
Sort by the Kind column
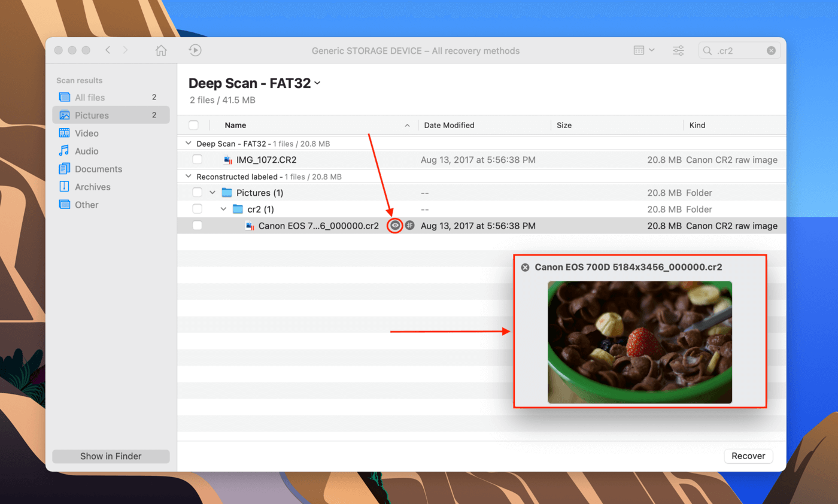coord(697,125)
